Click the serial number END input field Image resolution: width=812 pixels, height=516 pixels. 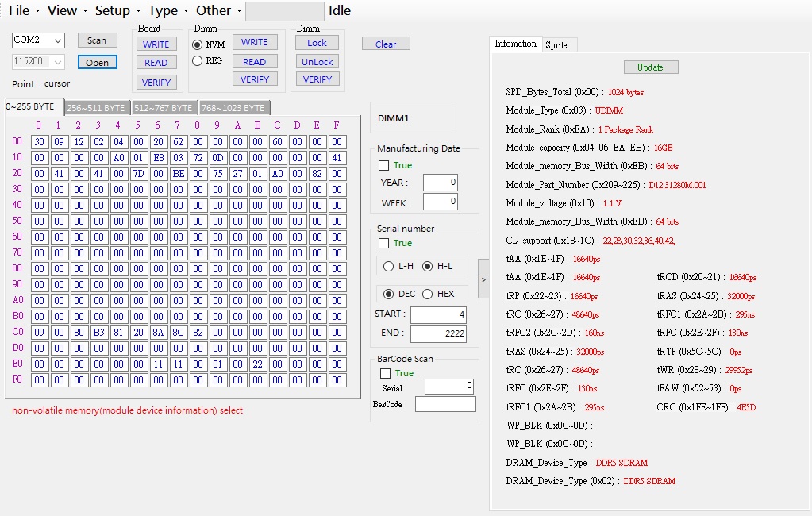tap(438, 333)
